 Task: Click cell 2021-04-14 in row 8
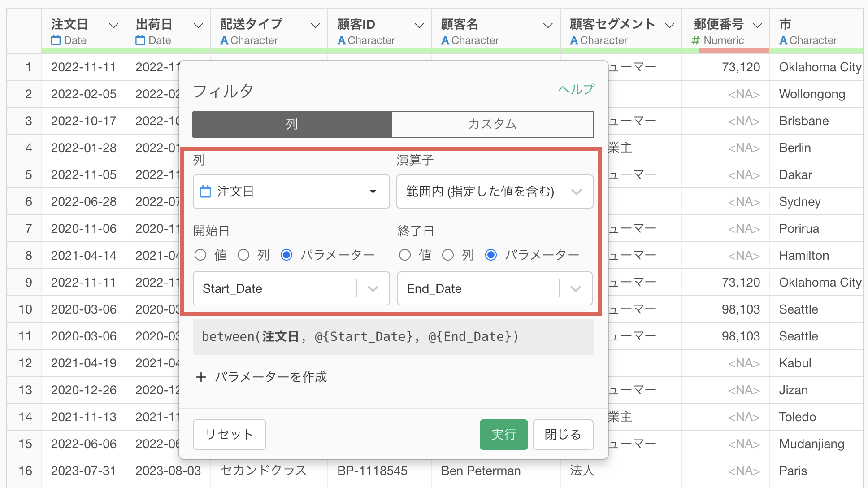tap(84, 256)
